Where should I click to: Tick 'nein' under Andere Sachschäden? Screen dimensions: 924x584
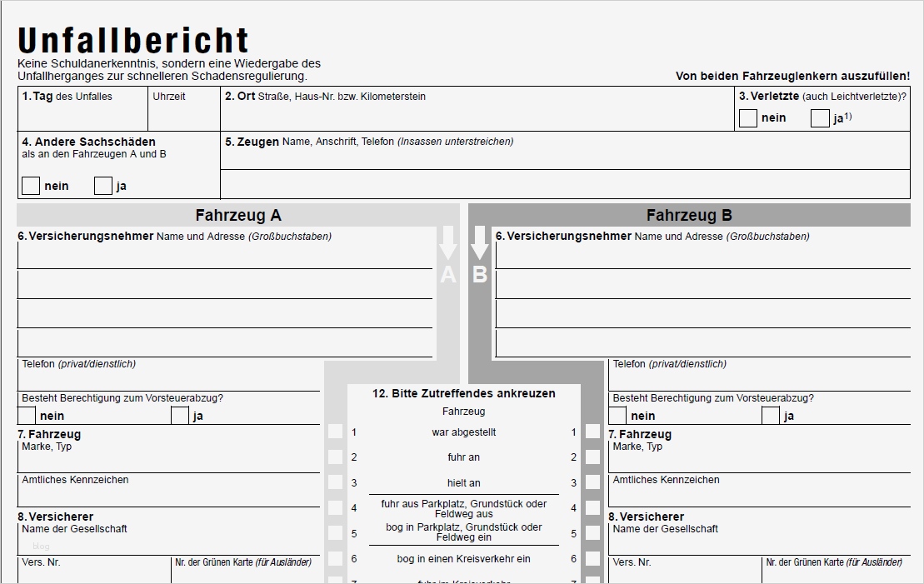pyautogui.click(x=31, y=186)
